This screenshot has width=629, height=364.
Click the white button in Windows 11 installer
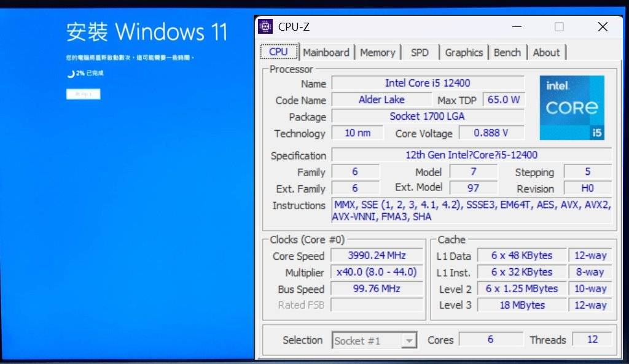tap(83, 94)
